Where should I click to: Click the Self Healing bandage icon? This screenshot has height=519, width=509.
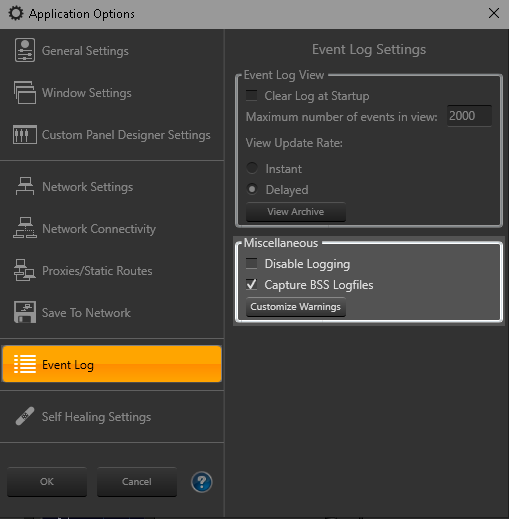pos(25,416)
